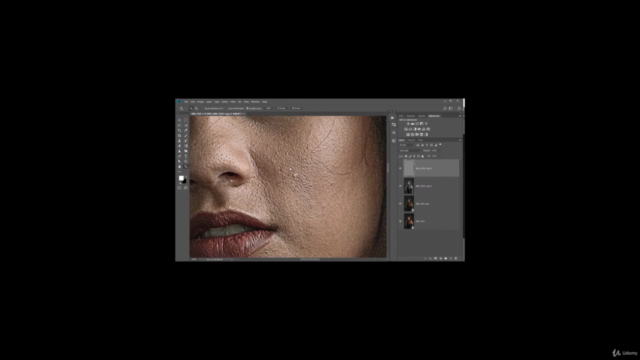Open the Opacity value dropdown

[439, 151]
